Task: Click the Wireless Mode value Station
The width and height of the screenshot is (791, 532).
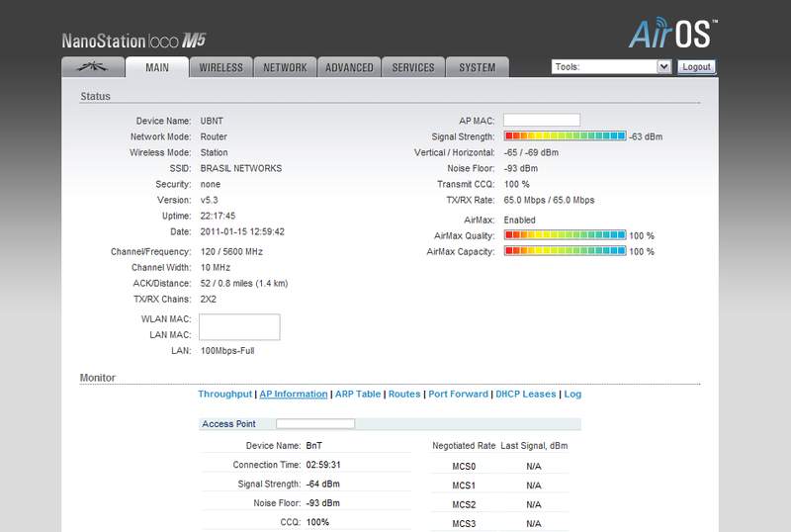Action: (214, 152)
